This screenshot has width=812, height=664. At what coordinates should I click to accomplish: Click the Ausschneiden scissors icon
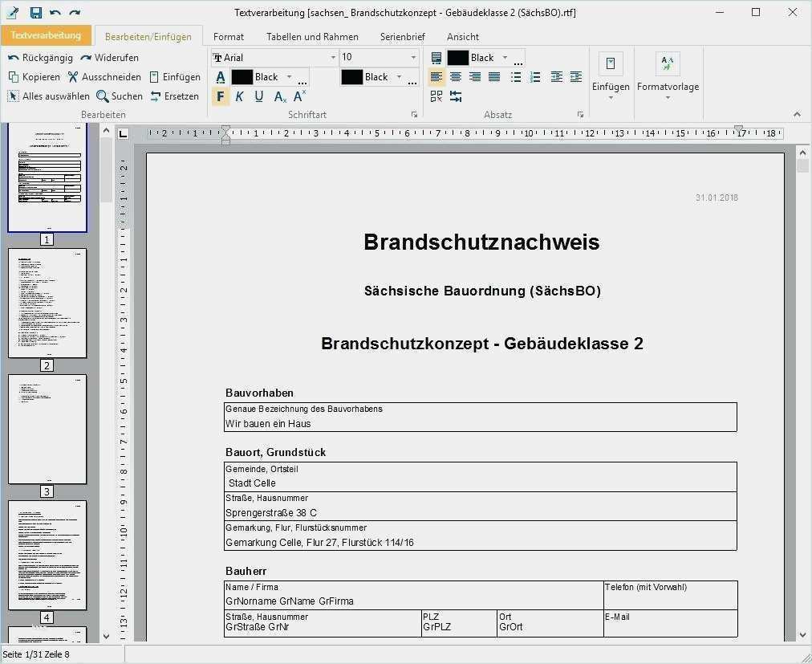coord(73,77)
